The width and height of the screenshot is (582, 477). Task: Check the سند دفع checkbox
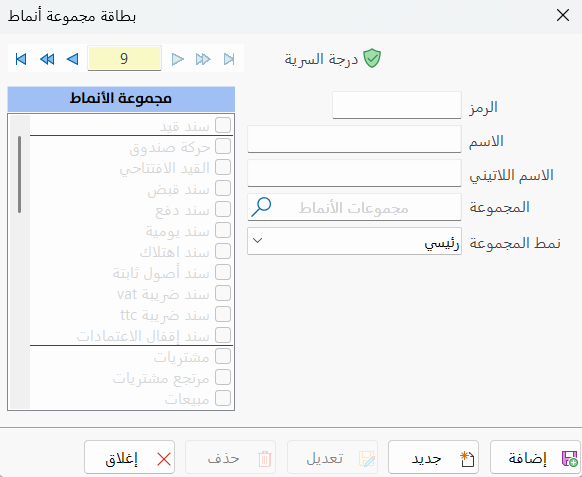tap(223, 209)
